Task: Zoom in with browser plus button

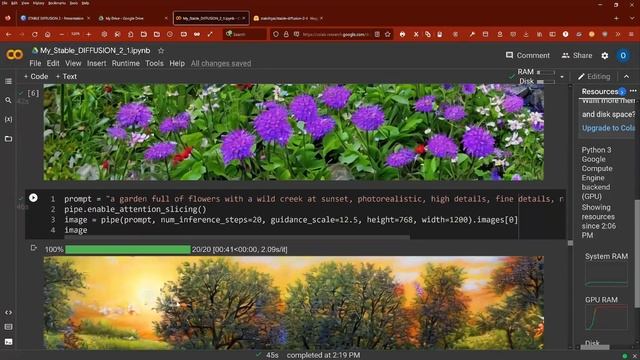Action: (88, 35)
